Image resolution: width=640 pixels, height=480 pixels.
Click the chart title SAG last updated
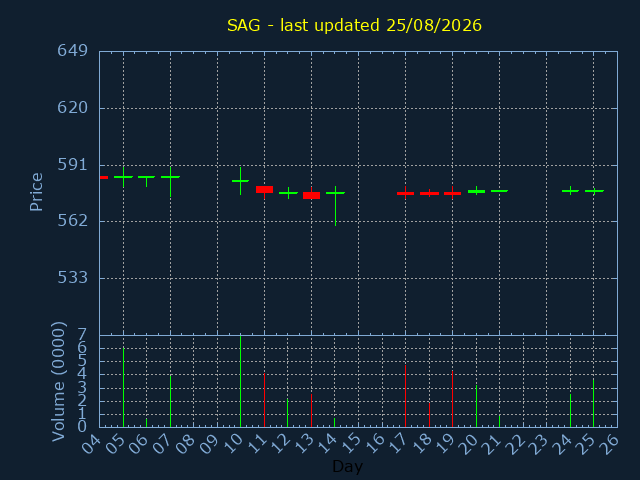[x=354, y=25]
